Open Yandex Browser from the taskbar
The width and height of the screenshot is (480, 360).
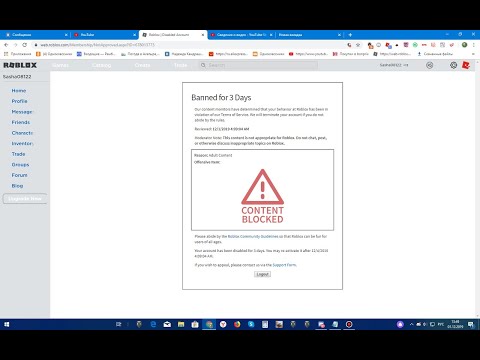[223, 324]
